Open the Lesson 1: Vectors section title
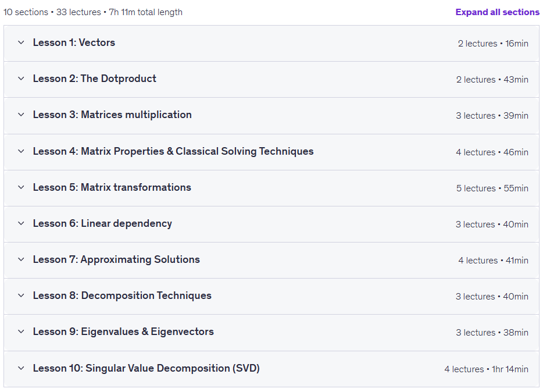The width and height of the screenshot is (543, 392). click(74, 42)
